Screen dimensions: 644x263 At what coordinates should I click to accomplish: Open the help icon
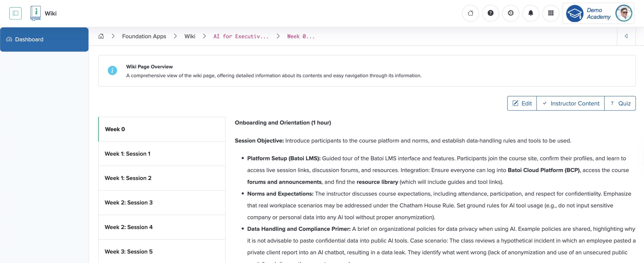[491, 13]
